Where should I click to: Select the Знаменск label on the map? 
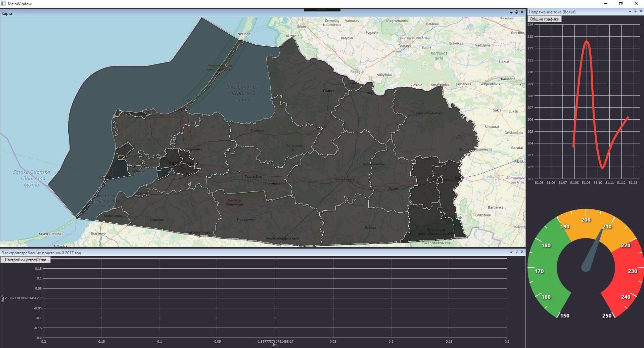tap(272, 184)
